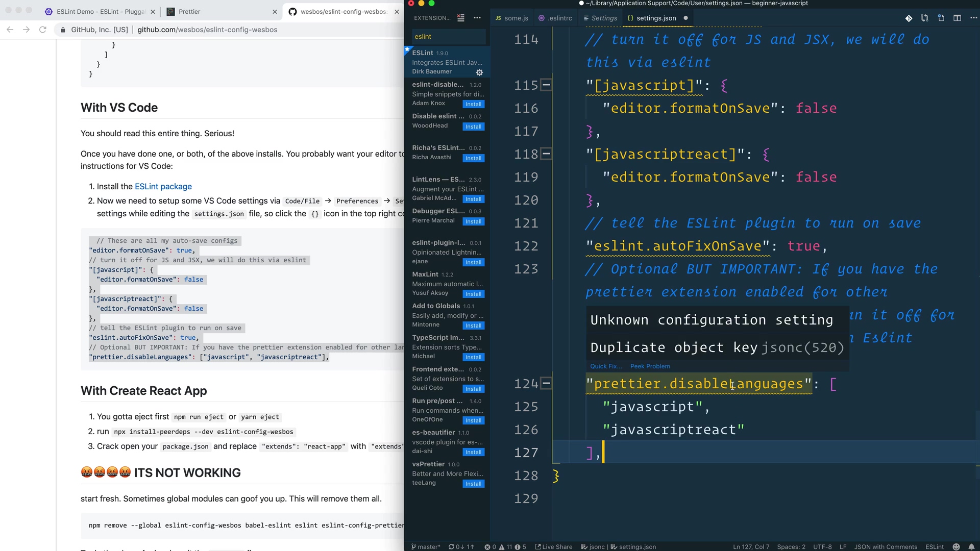Click Quick Fix in the problem popup

point(606,366)
